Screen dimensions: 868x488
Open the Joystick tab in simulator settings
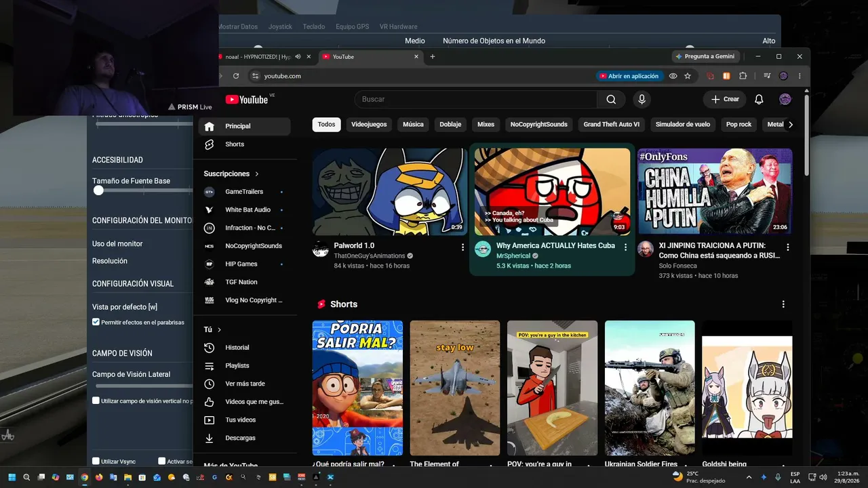[280, 26]
